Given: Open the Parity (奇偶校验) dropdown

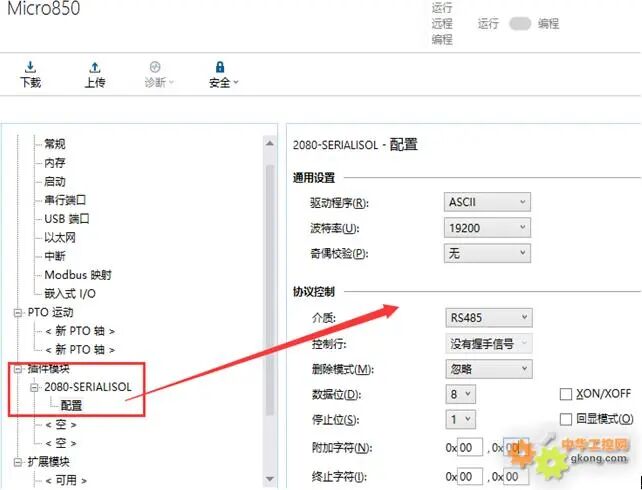Looking at the screenshot, I should [487, 253].
